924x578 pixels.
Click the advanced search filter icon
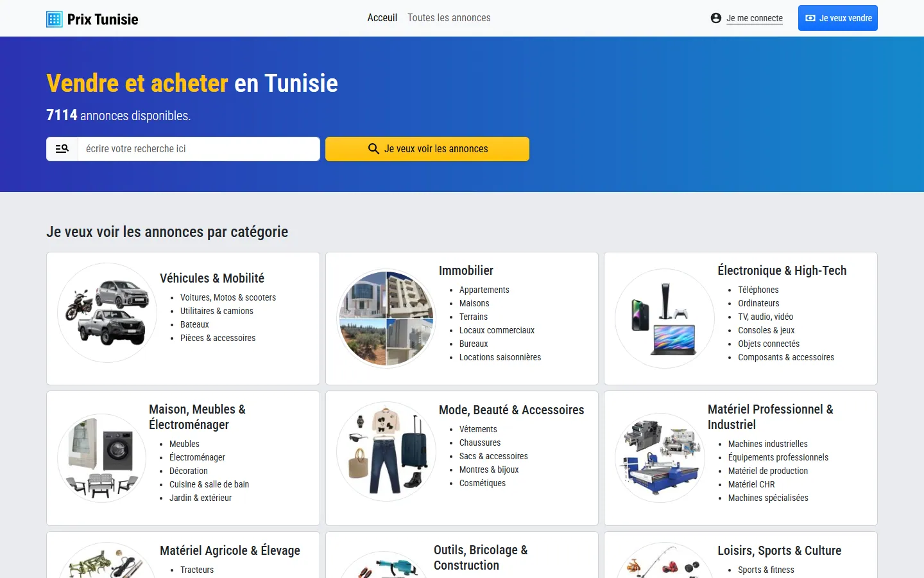(62, 149)
